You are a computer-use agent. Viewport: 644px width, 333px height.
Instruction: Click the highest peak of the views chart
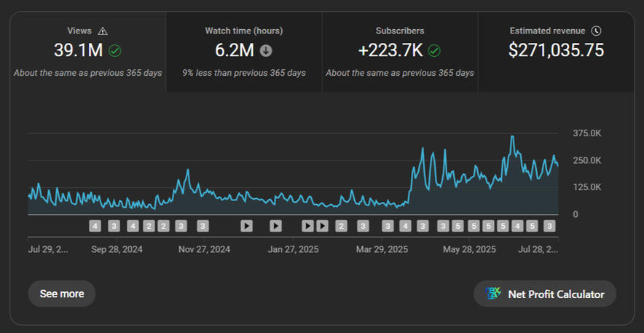pos(513,136)
